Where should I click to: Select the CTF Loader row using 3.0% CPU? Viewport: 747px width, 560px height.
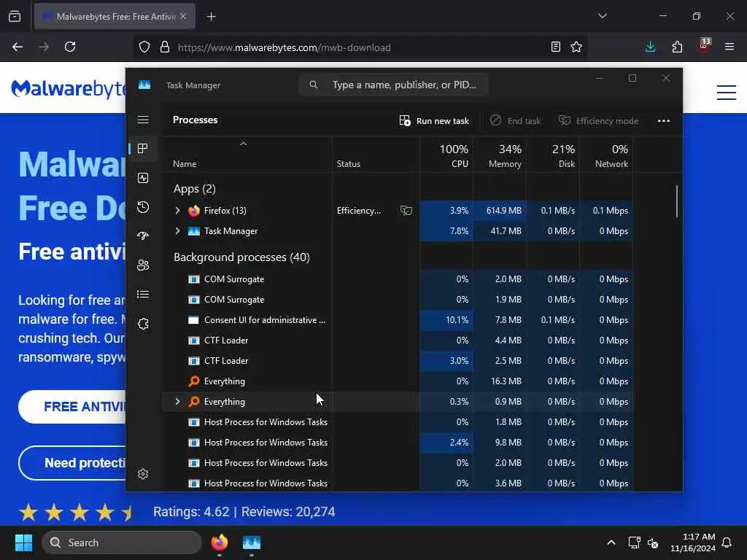point(398,361)
